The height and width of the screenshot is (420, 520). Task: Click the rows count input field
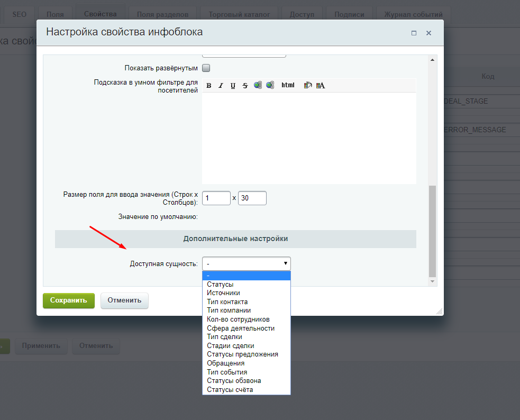[216, 198]
